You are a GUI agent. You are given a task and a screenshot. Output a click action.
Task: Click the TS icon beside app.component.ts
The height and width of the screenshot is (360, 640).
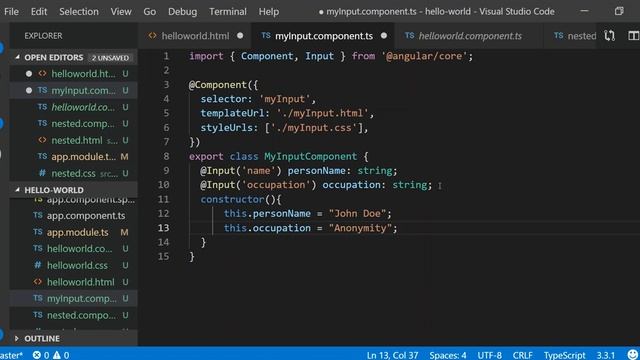[38, 215]
